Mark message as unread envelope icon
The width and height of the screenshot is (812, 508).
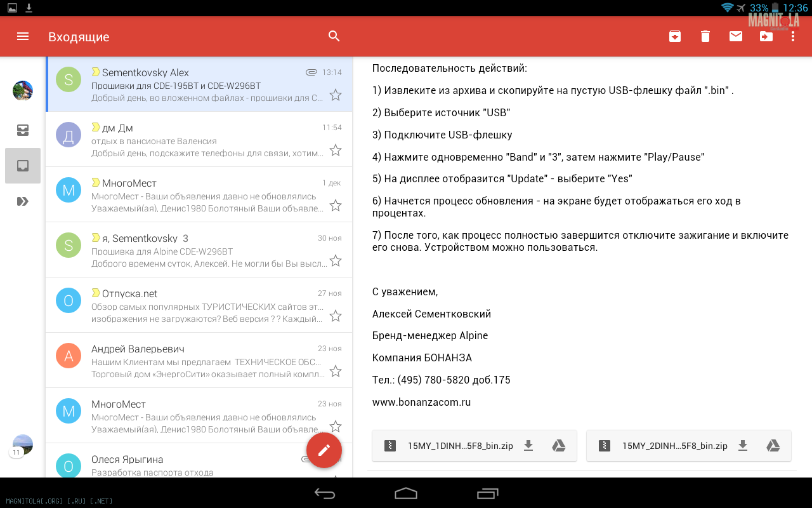(x=736, y=36)
